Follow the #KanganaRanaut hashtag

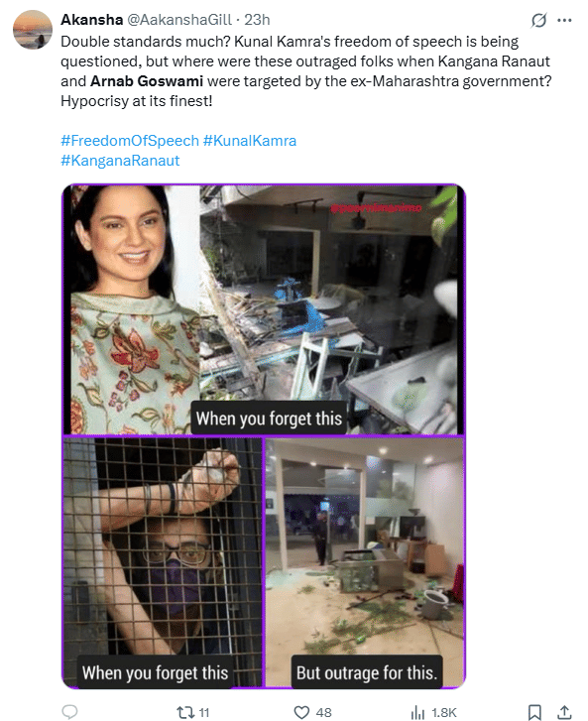click(x=120, y=160)
